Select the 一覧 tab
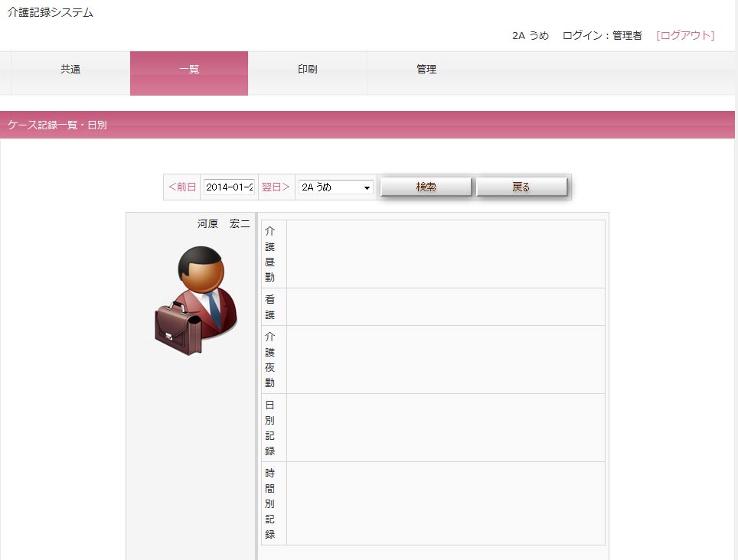 pyautogui.click(x=189, y=70)
